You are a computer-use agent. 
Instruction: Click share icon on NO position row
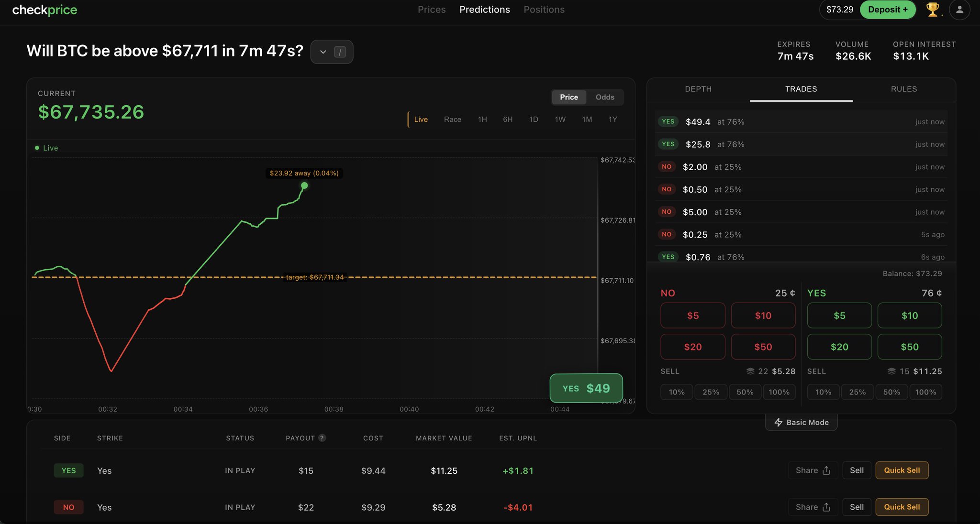pyautogui.click(x=826, y=507)
